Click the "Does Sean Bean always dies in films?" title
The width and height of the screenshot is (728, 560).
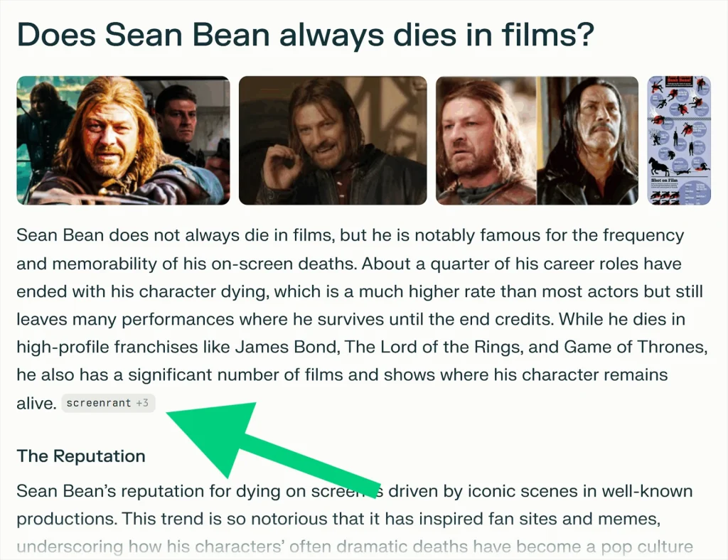pos(304,34)
